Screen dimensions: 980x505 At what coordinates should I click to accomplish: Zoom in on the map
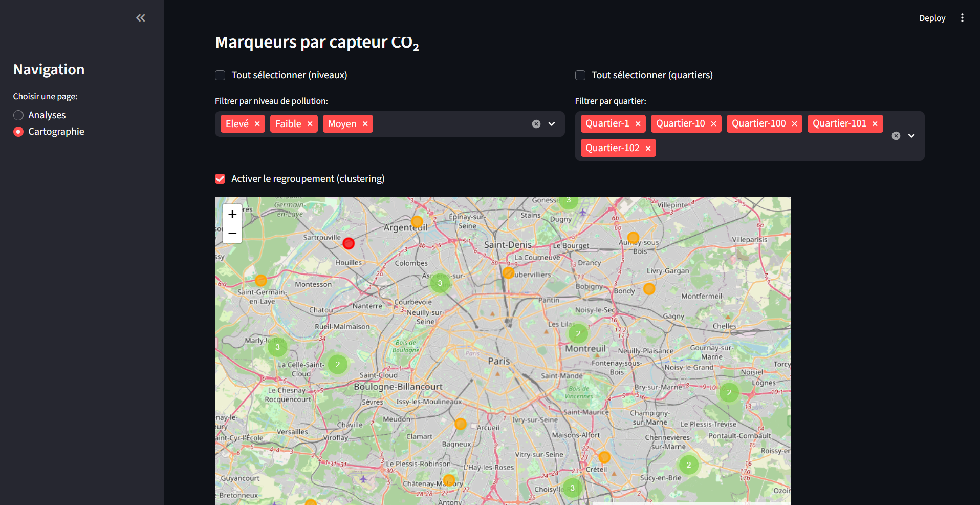click(x=232, y=214)
